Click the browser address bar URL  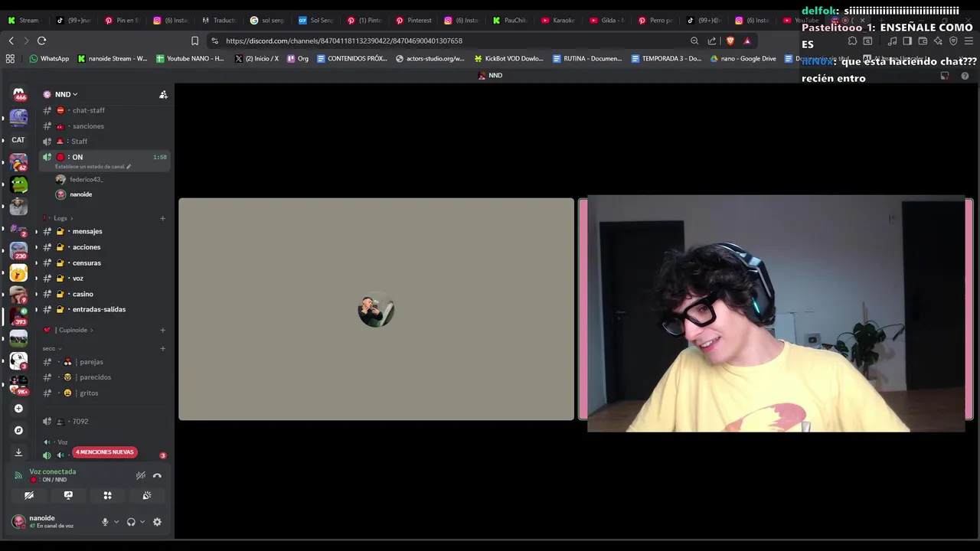coord(344,41)
